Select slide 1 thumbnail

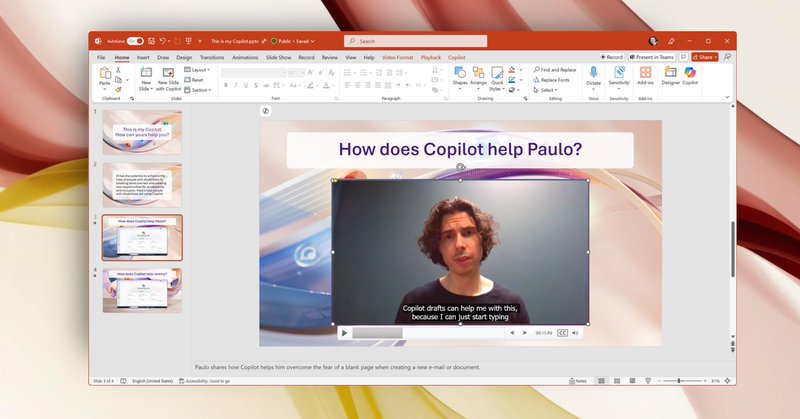click(142, 132)
